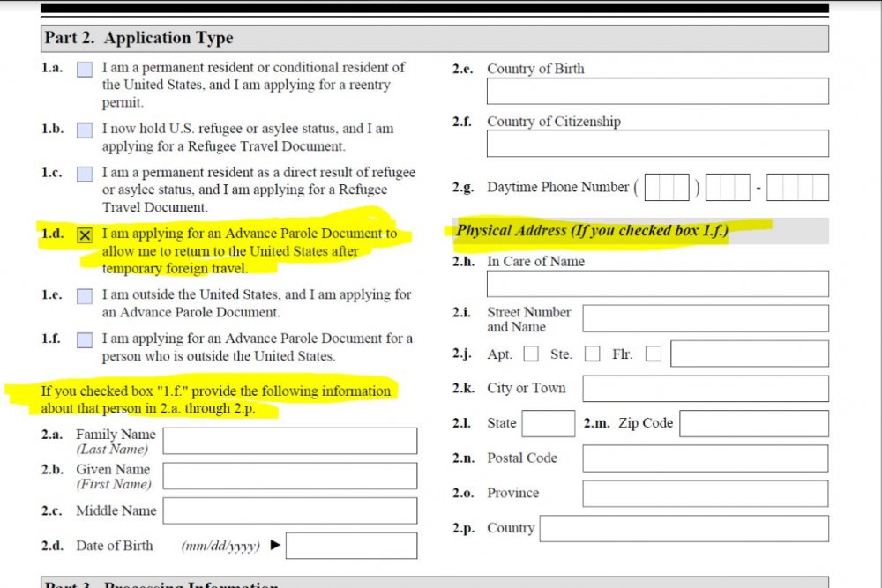Select the Middle Name input field
The height and width of the screenshot is (588, 882).
tap(289, 510)
